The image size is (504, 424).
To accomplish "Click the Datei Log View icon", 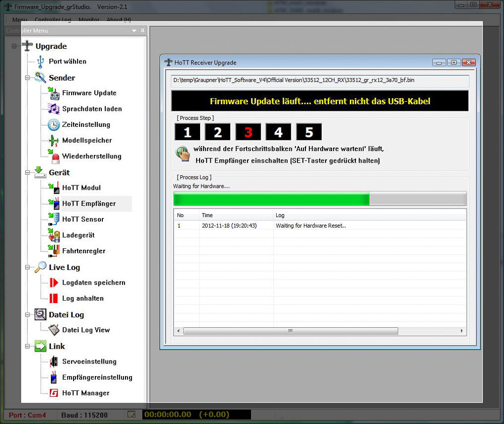I will [x=53, y=330].
